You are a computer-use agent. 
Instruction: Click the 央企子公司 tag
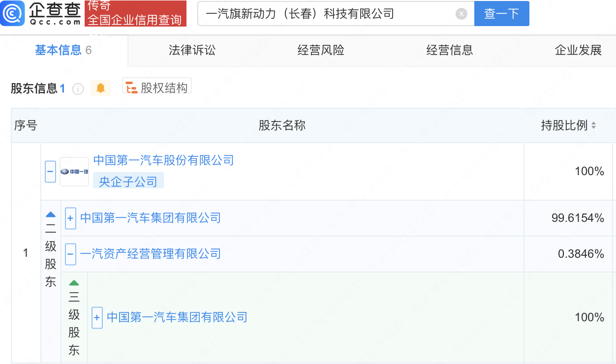click(128, 182)
